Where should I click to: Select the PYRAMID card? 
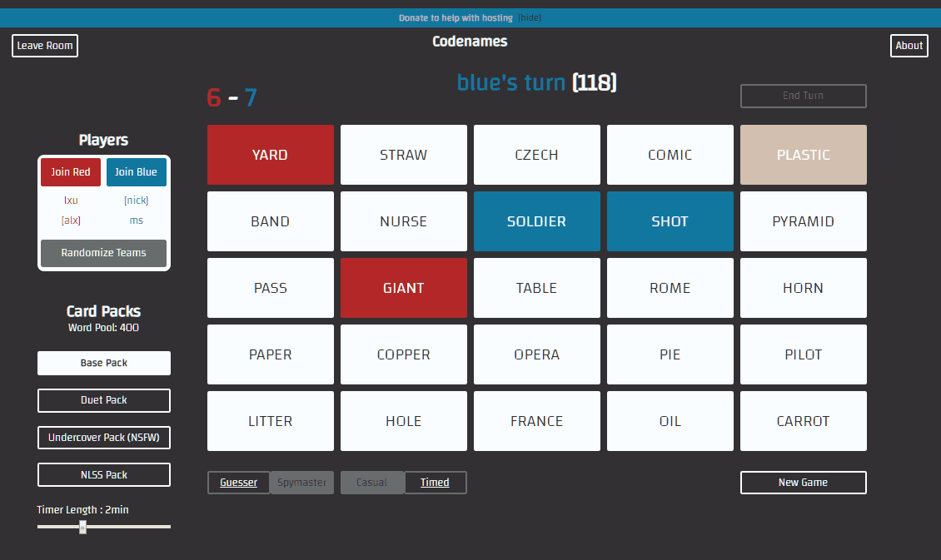pyautogui.click(x=803, y=221)
